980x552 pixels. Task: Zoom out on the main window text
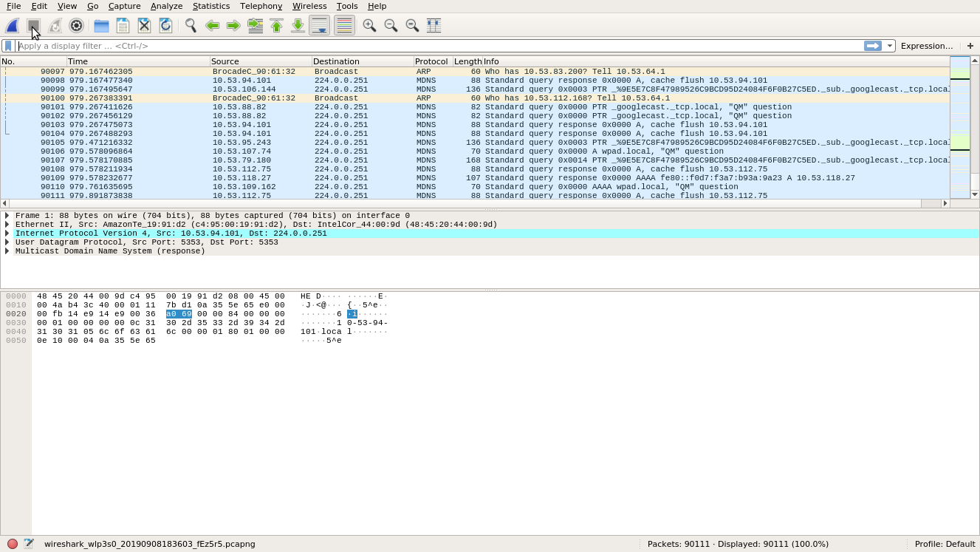click(391, 25)
